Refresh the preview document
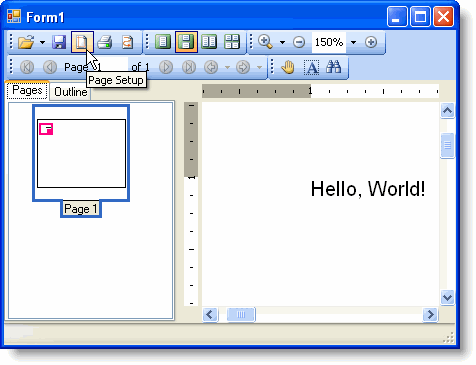Screen dimensions: 476x365 [127, 42]
